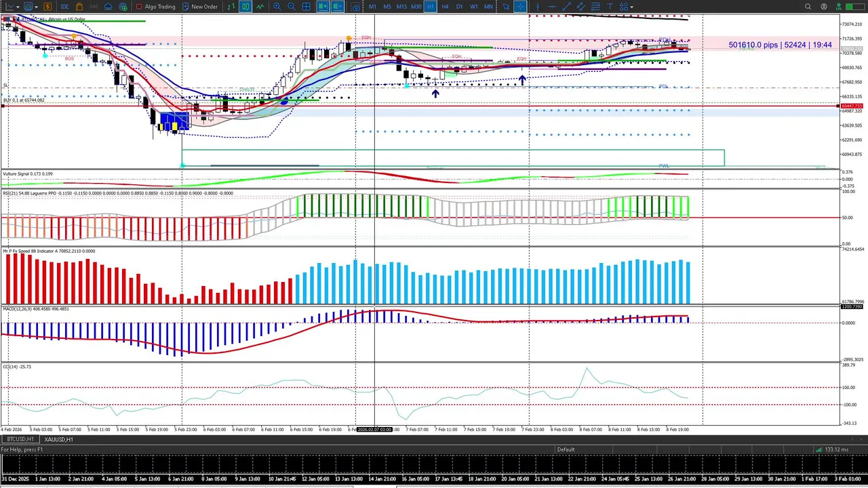Select the M15 timeframe
This screenshot has width=868, height=488.
click(x=401, y=7)
